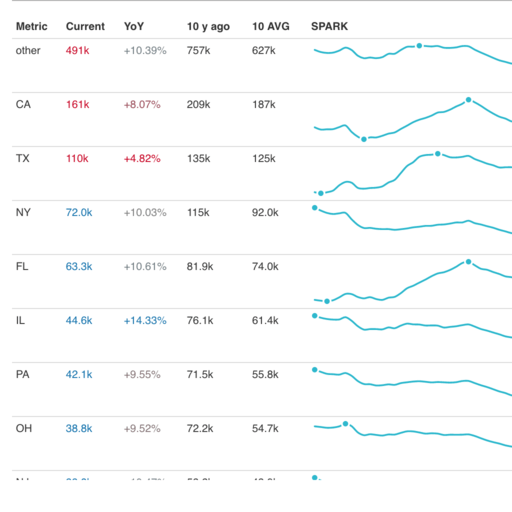The width and height of the screenshot is (512, 512).
Task: Click NY current value 72.0k
Action: point(79,212)
